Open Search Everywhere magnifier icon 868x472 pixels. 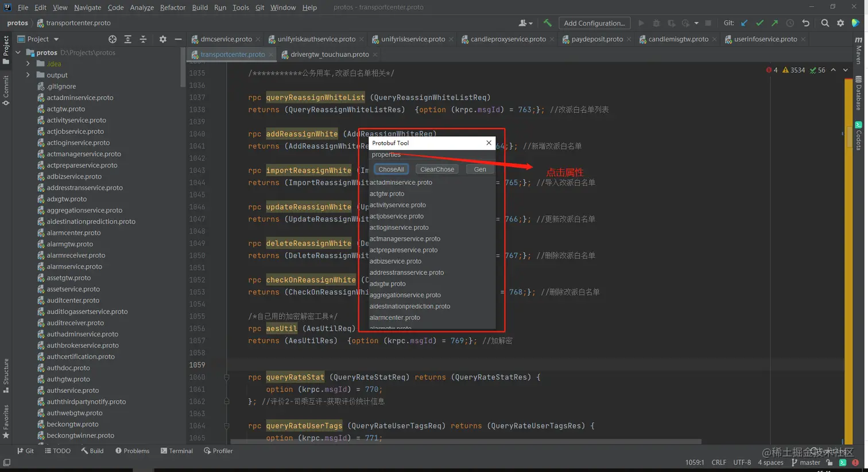(x=825, y=23)
